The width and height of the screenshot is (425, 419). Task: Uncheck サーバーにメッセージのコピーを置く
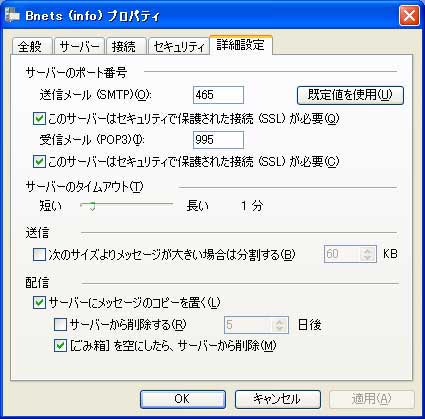pyautogui.click(x=39, y=303)
